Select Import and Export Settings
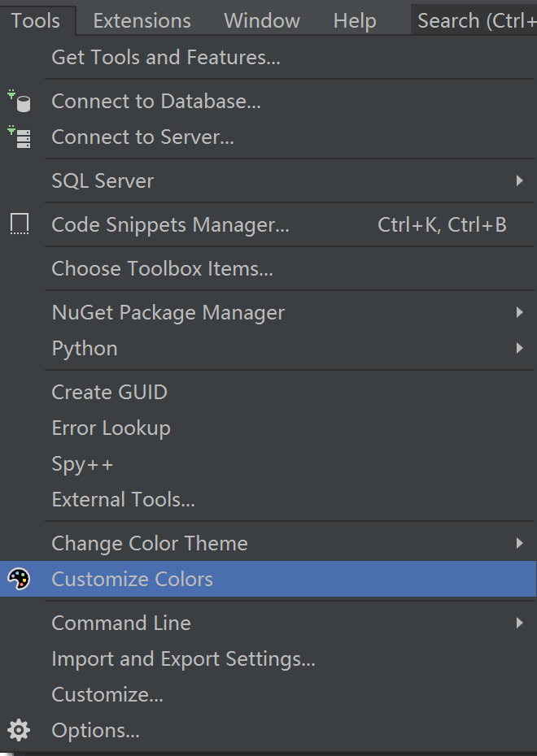537x756 pixels. tap(183, 658)
